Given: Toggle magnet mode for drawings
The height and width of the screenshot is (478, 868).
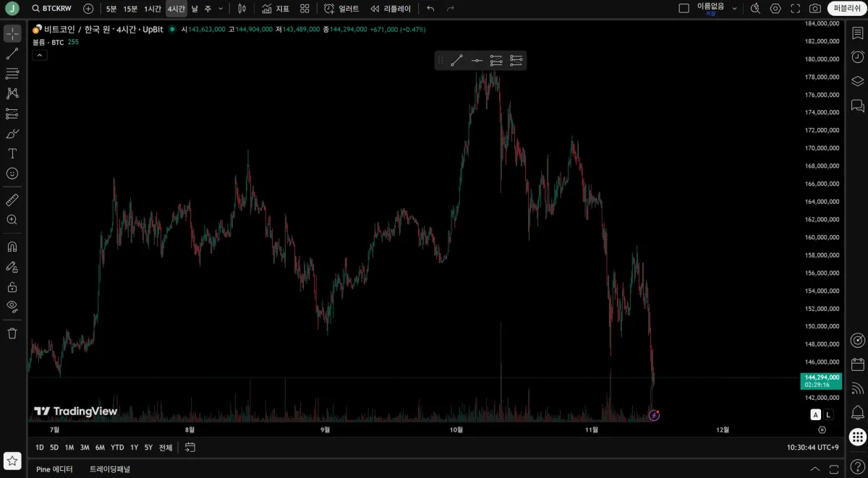Looking at the screenshot, I should [12, 247].
